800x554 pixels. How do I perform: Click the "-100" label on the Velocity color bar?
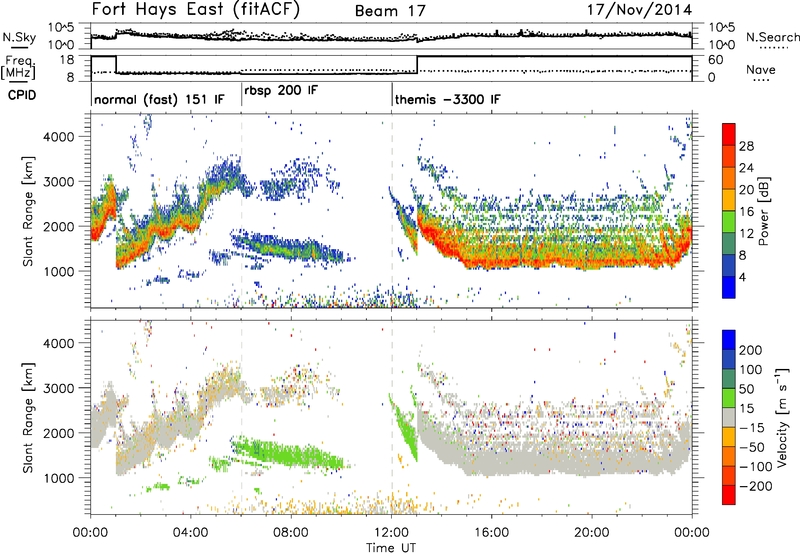pos(754,467)
